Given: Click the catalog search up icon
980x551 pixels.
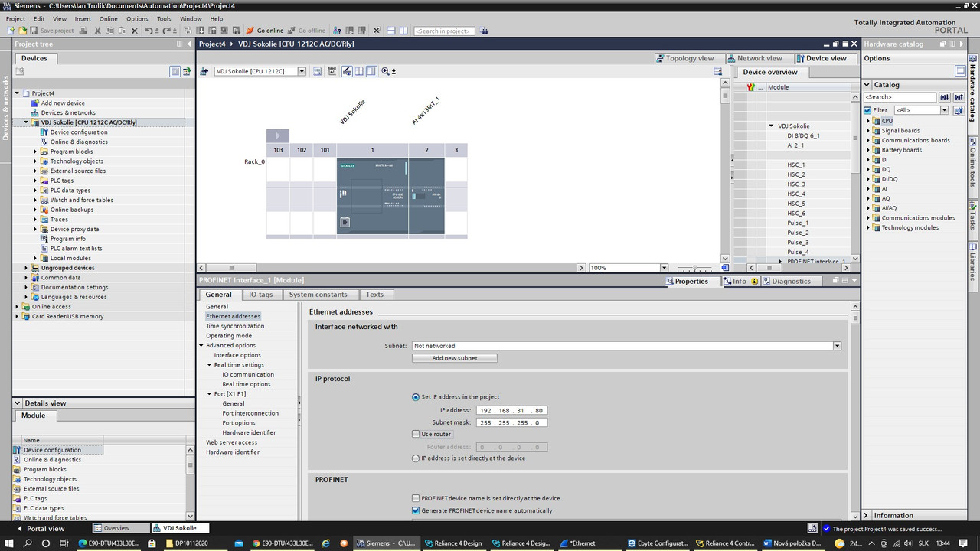Looking at the screenshot, I should 959,97.
